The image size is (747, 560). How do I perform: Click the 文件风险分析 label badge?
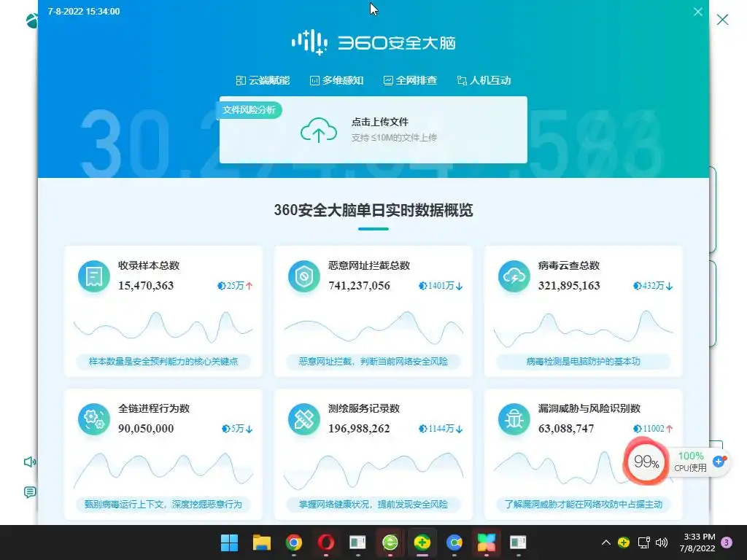249,110
